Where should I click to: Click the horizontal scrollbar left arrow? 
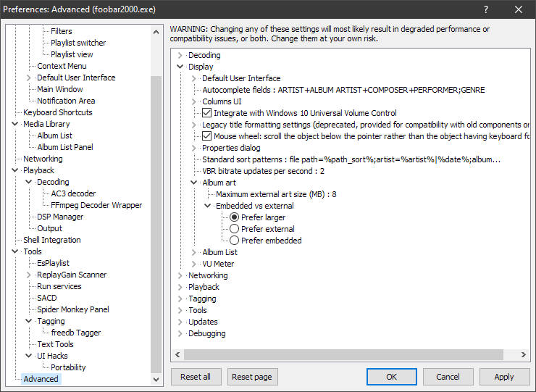click(177, 354)
